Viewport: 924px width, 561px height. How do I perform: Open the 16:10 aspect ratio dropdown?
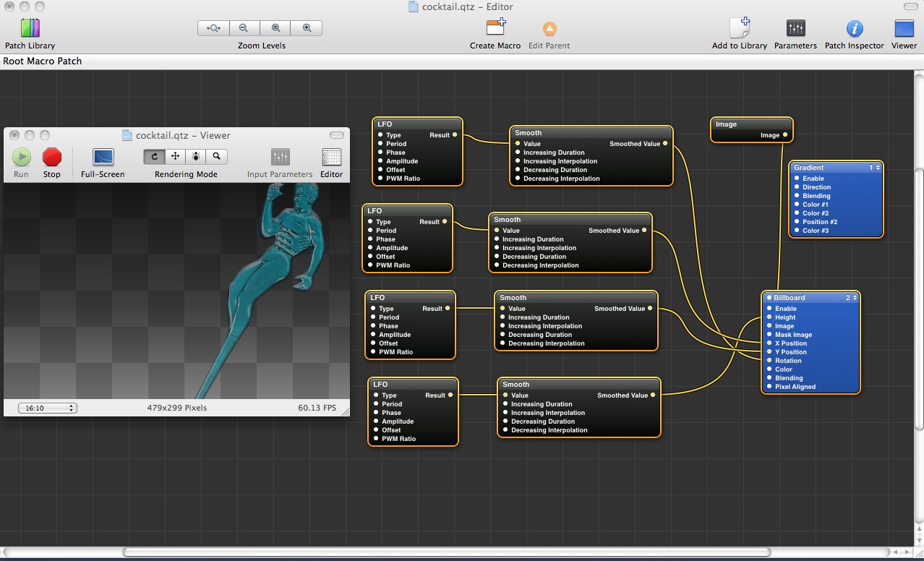coord(48,408)
